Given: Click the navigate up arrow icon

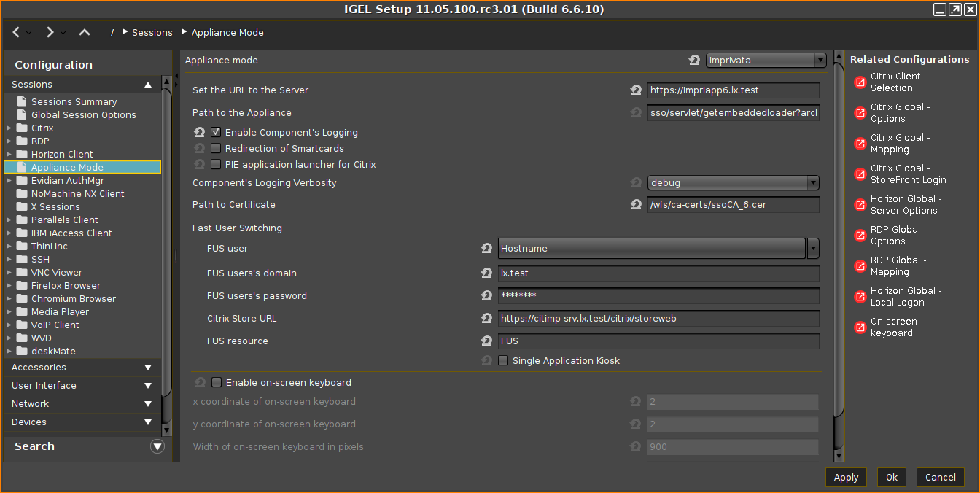Looking at the screenshot, I should 85,32.
